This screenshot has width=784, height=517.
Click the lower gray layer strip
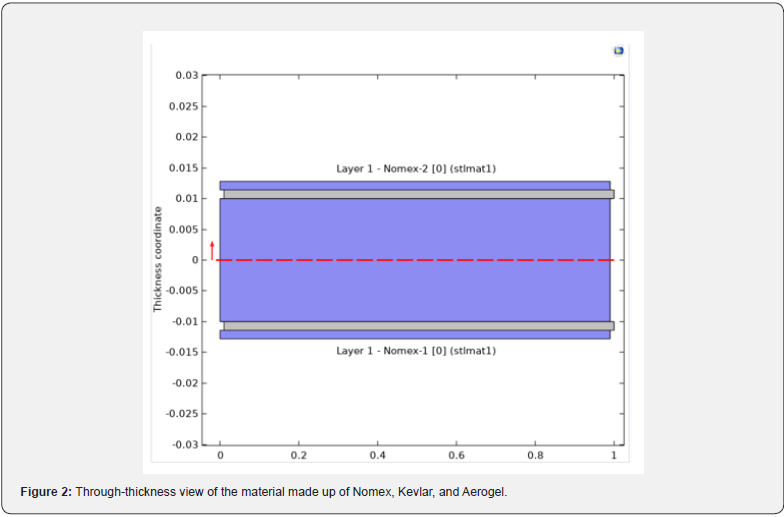coord(418,326)
